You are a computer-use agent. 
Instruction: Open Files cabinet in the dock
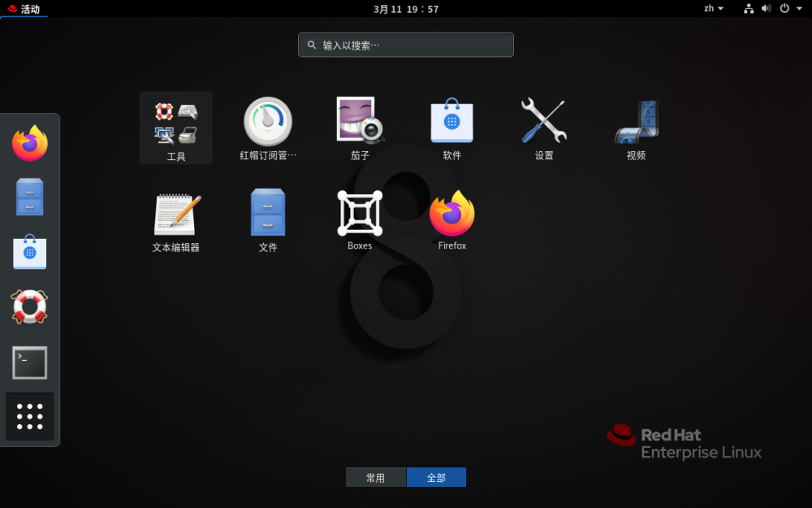click(29, 197)
